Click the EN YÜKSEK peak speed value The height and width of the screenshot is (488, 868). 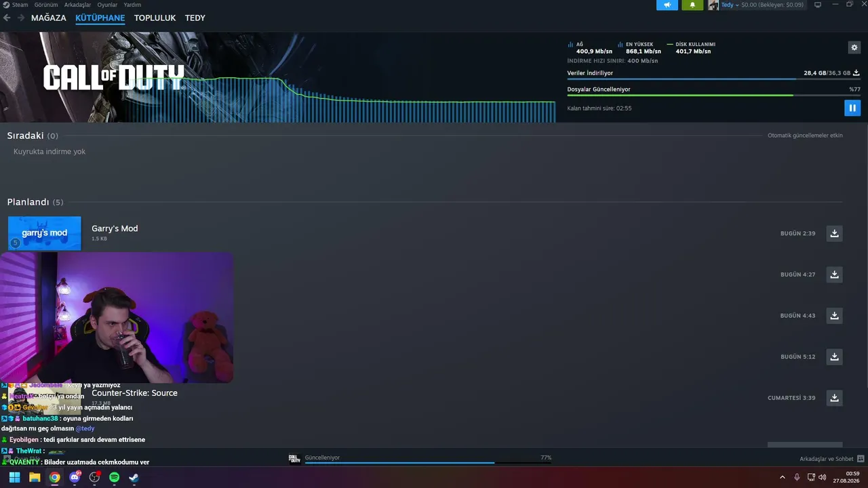[644, 52]
